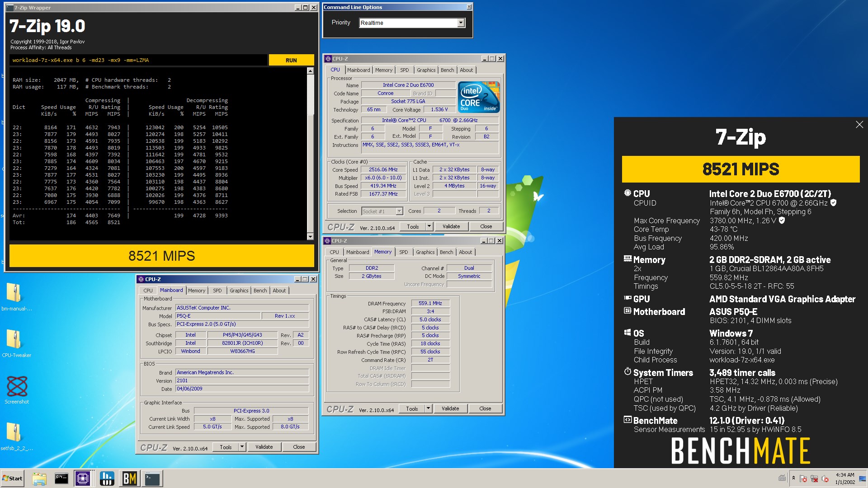Click the verified shield icon next to CPUID
Image resolution: width=868 pixels, height=488 pixels.
(x=833, y=203)
